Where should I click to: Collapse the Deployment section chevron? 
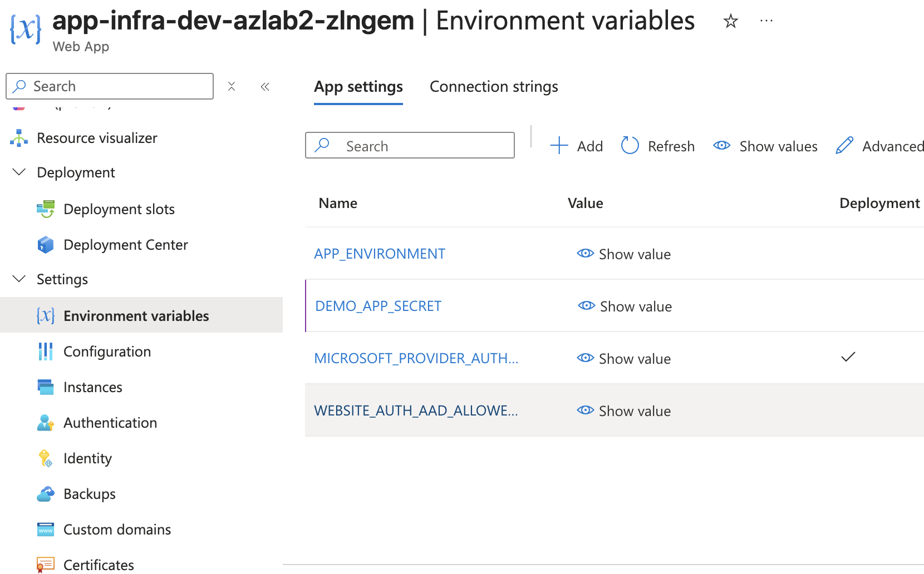pos(19,172)
